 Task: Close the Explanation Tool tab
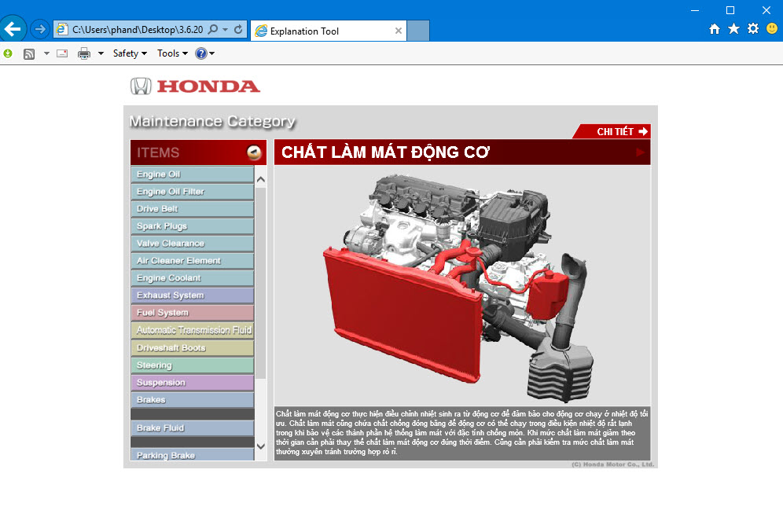(x=398, y=31)
